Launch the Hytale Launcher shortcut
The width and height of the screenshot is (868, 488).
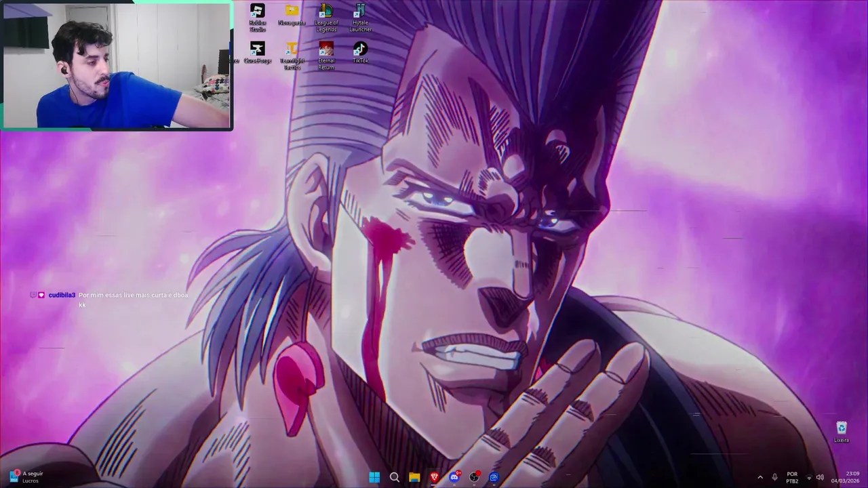[361, 18]
